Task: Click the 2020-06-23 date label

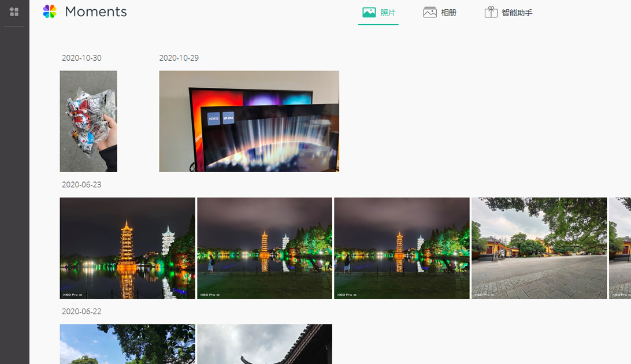Action: 81,185
